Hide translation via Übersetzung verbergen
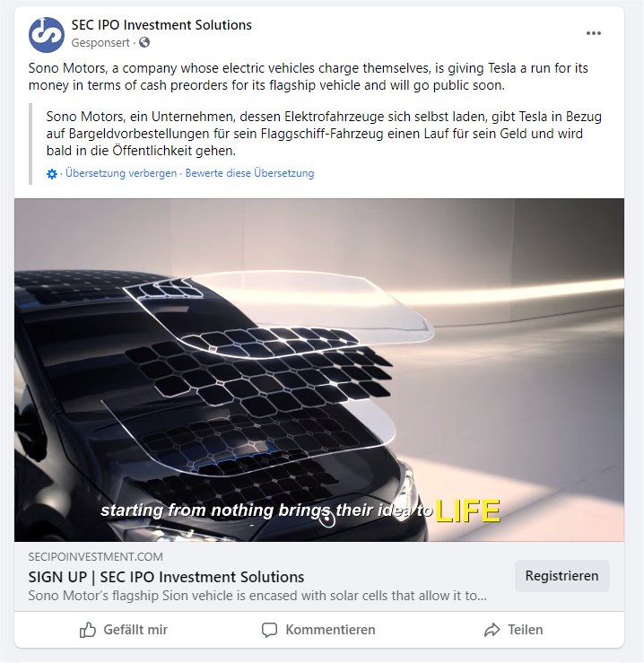 (121, 173)
